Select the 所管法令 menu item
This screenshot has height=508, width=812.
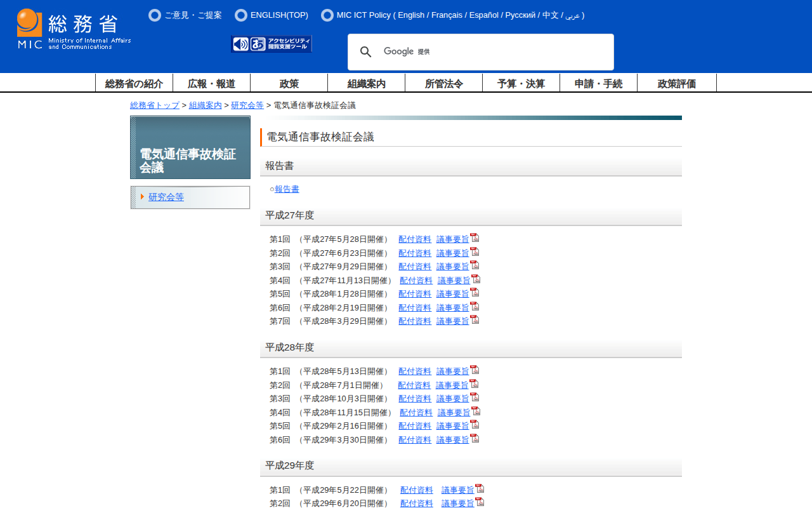[x=443, y=83]
